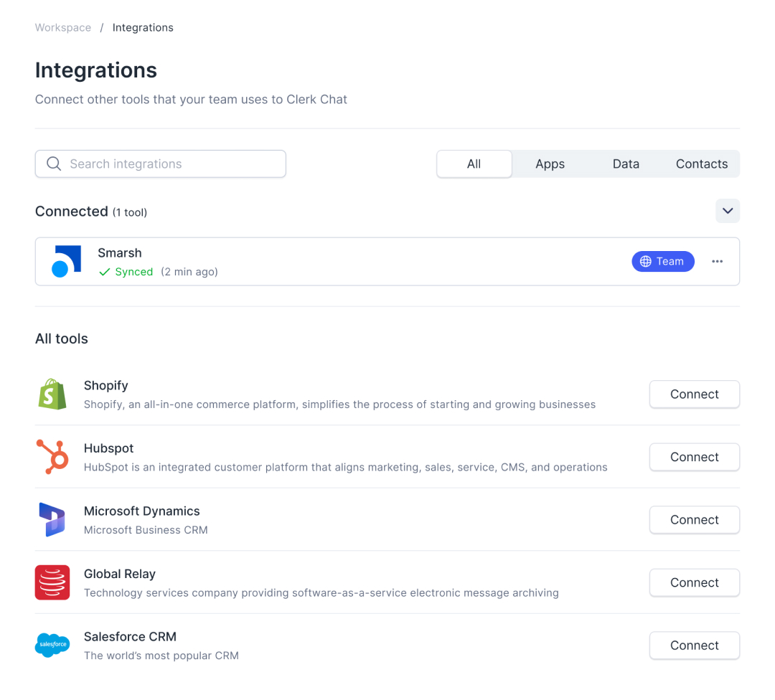
Task: Click the Salesforce cloud logo
Action: click(52, 645)
